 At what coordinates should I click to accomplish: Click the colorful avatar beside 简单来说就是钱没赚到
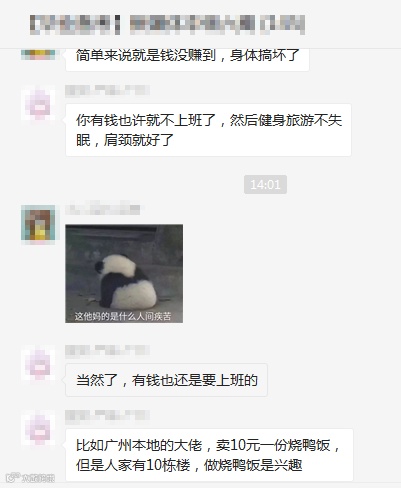pyautogui.click(x=38, y=54)
